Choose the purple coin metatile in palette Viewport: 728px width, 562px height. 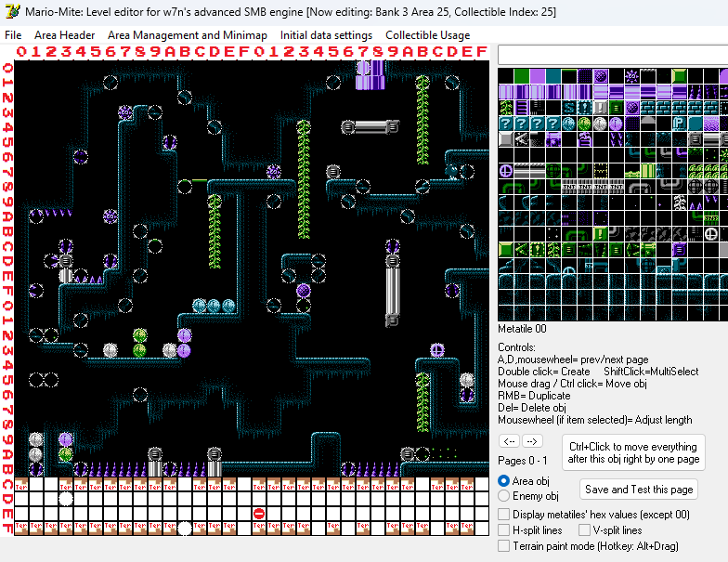click(617, 123)
